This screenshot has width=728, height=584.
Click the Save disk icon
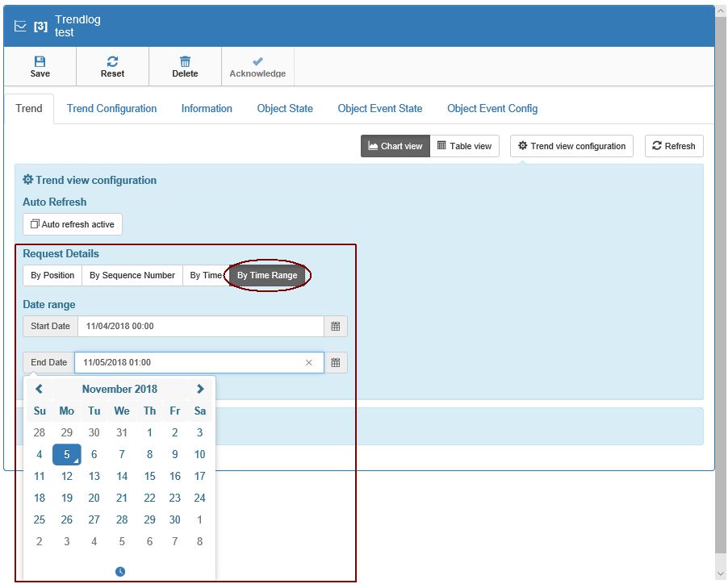coord(40,61)
